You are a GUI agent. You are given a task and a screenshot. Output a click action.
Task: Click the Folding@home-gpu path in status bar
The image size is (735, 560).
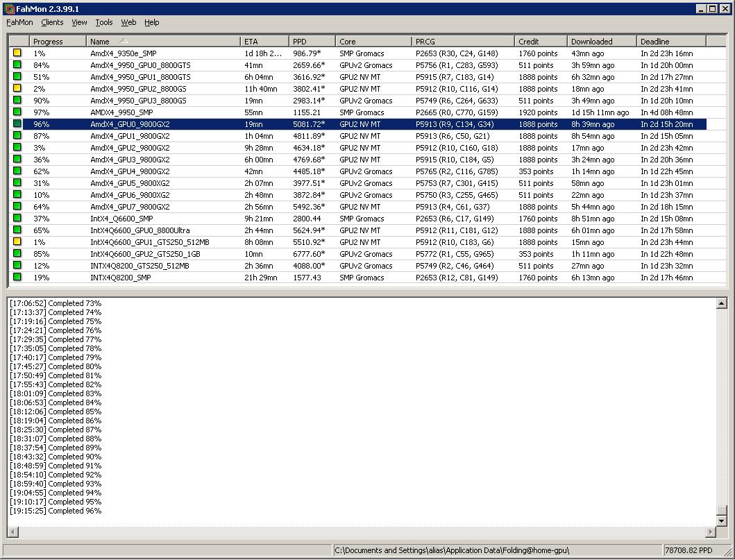(452, 550)
